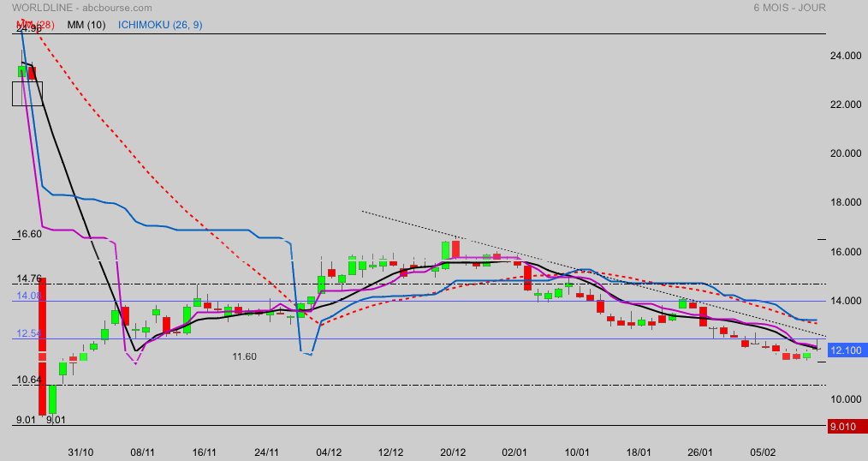Click the 16.000 price axis label

(846, 252)
